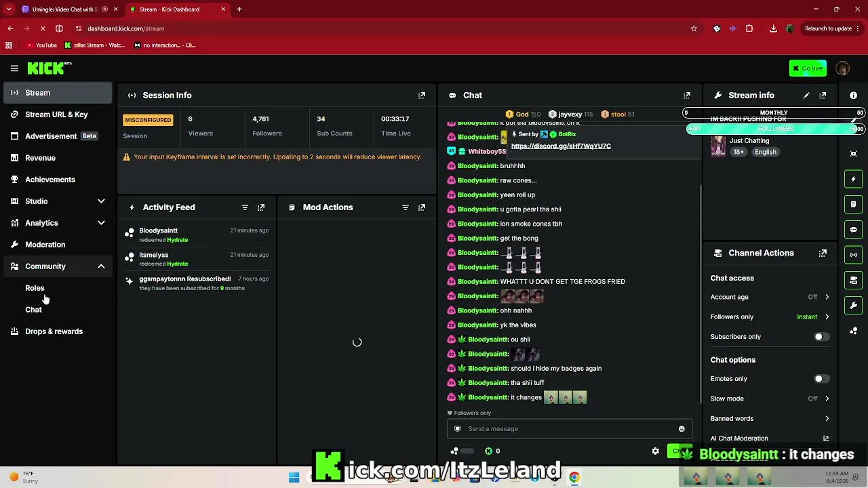Pop out the Session Info panel
Image resolution: width=868 pixels, height=488 pixels.
[422, 96]
